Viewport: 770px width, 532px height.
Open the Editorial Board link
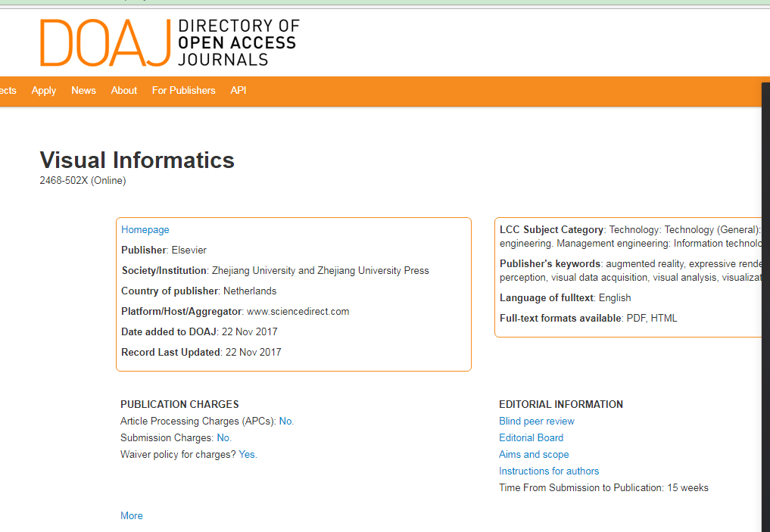532,437
